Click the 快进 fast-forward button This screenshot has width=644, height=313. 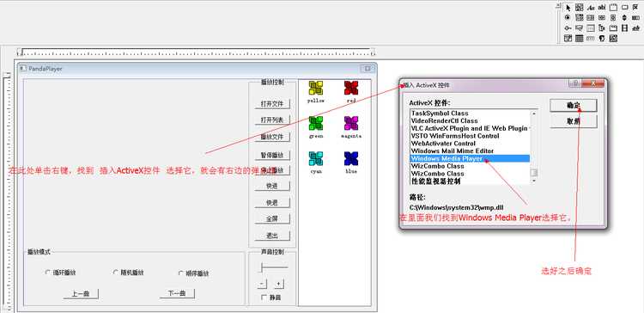[x=272, y=186]
